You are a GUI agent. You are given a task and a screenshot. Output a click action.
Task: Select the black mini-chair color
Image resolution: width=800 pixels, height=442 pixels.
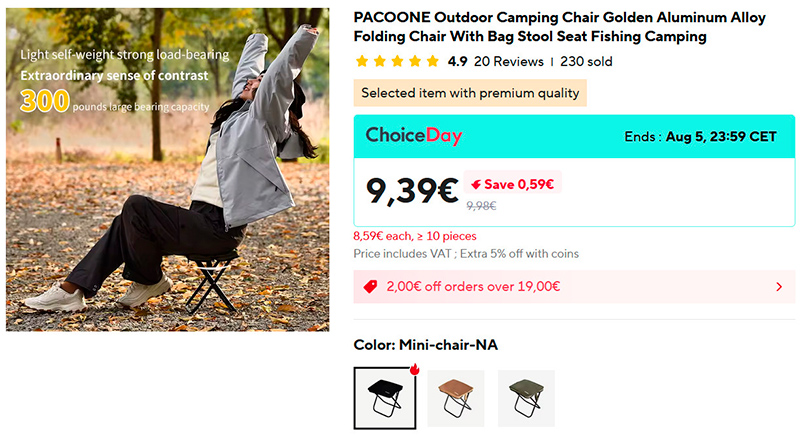click(384, 398)
